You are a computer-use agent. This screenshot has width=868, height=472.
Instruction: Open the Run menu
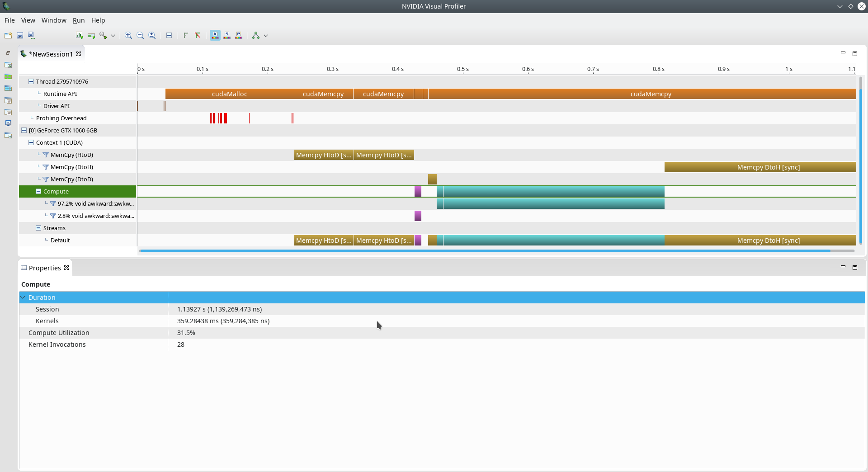[x=79, y=20]
